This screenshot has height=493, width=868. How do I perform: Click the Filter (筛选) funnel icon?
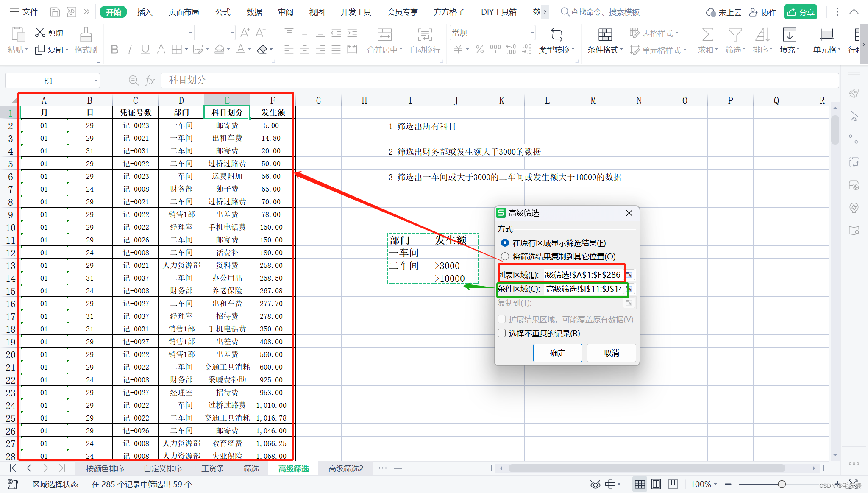coord(735,35)
